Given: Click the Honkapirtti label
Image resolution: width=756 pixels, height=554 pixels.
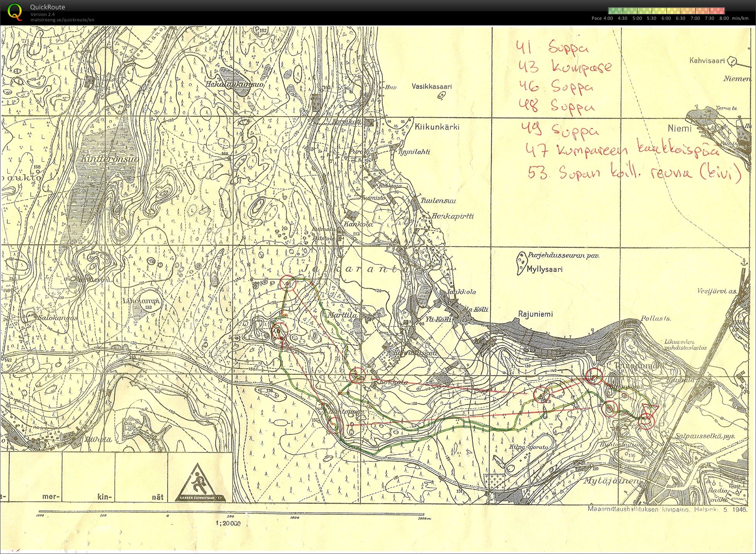Looking at the screenshot, I should coord(453,216).
